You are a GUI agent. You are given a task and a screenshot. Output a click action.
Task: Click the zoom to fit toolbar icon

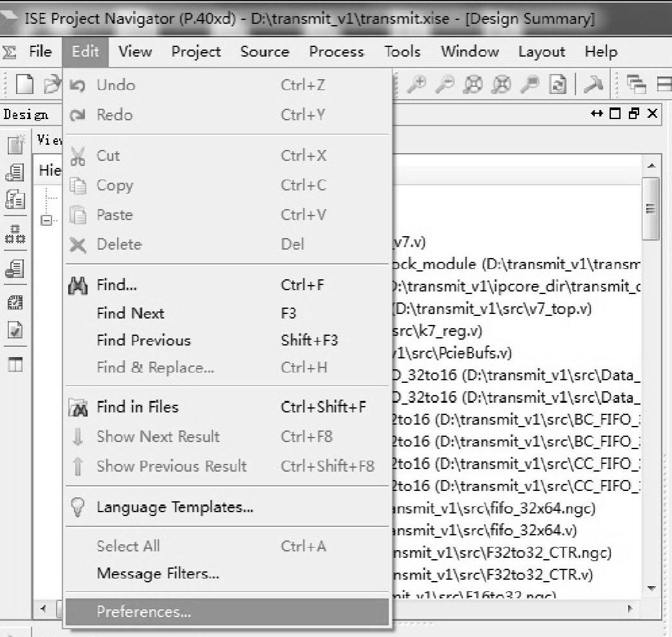coord(473,84)
